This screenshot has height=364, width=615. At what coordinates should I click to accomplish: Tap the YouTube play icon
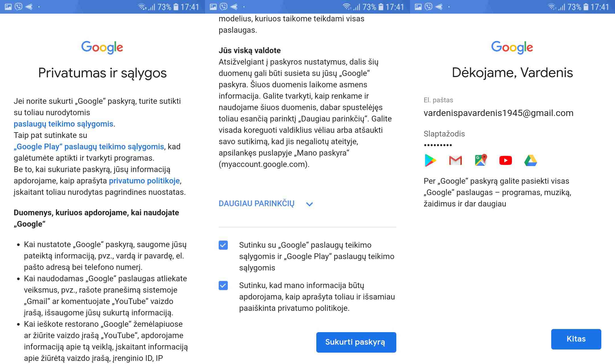(x=505, y=160)
